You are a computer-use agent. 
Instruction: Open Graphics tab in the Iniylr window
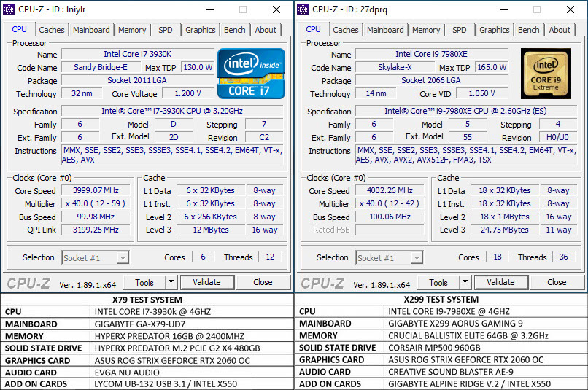pyautogui.click(x=200, y=30)
